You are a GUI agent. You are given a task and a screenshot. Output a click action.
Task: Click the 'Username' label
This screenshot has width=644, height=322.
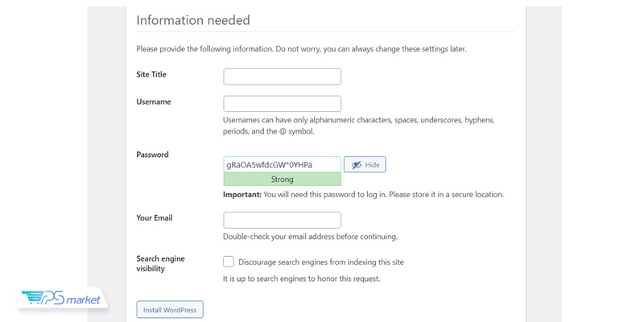click(154, 101)
